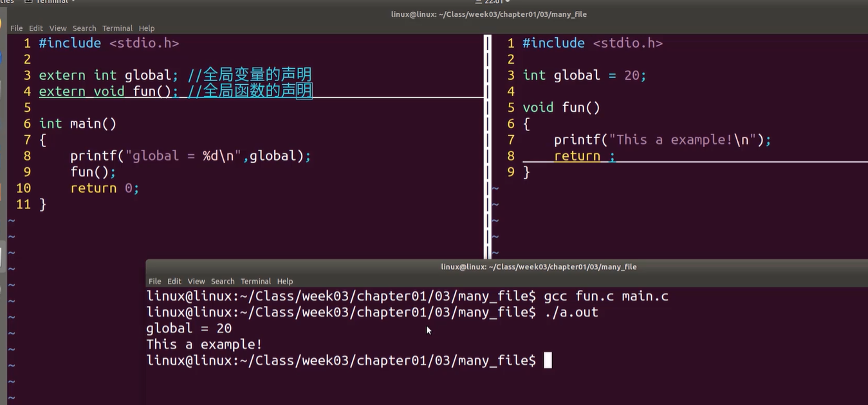Open View menu in back terminal window
Screen dimensions: 868x405
coord(58,28)
